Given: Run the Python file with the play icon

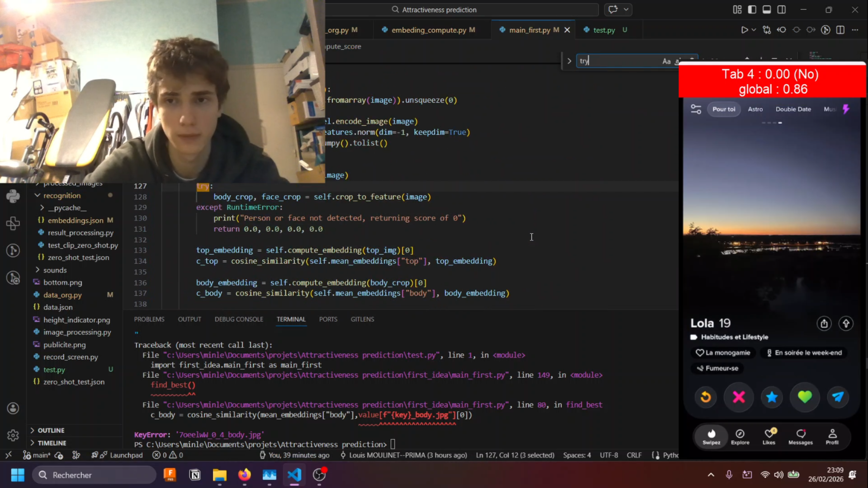Looking at the screenshot, I should 744,30.
